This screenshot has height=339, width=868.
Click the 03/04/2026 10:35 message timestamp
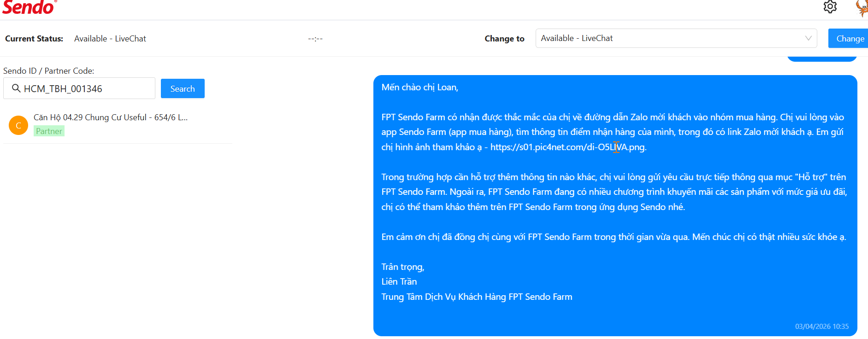[x=821, y=327]
